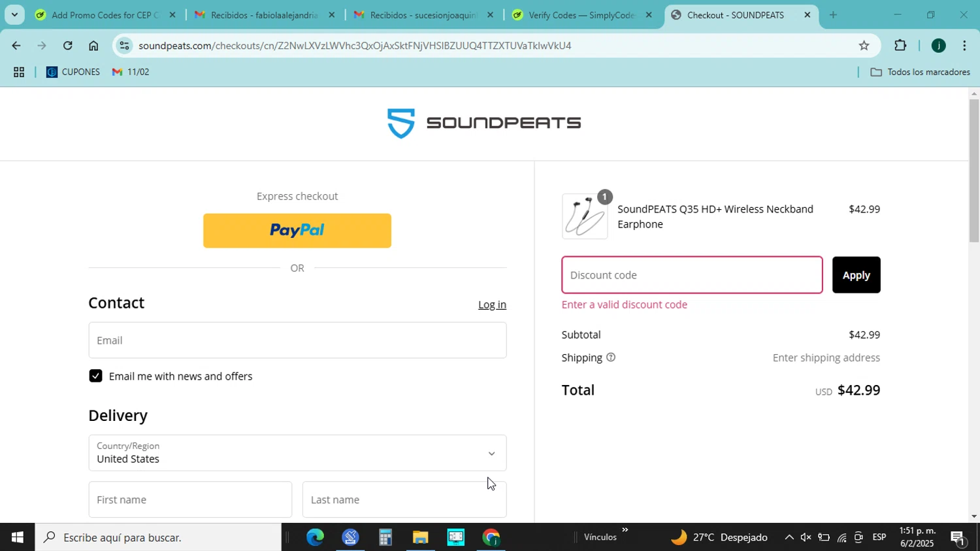Open a new browser tab
Image resolution: width=980 pixels, height=551 pixels.
833,14
